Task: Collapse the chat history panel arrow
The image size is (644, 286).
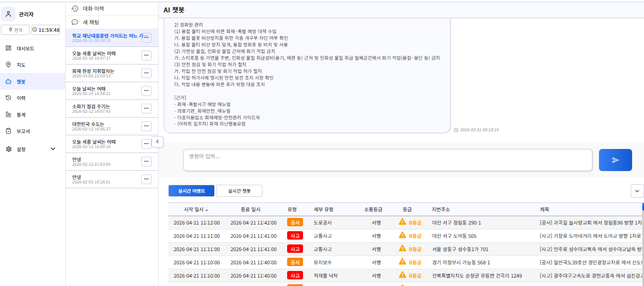Action: tap(158, 141)
